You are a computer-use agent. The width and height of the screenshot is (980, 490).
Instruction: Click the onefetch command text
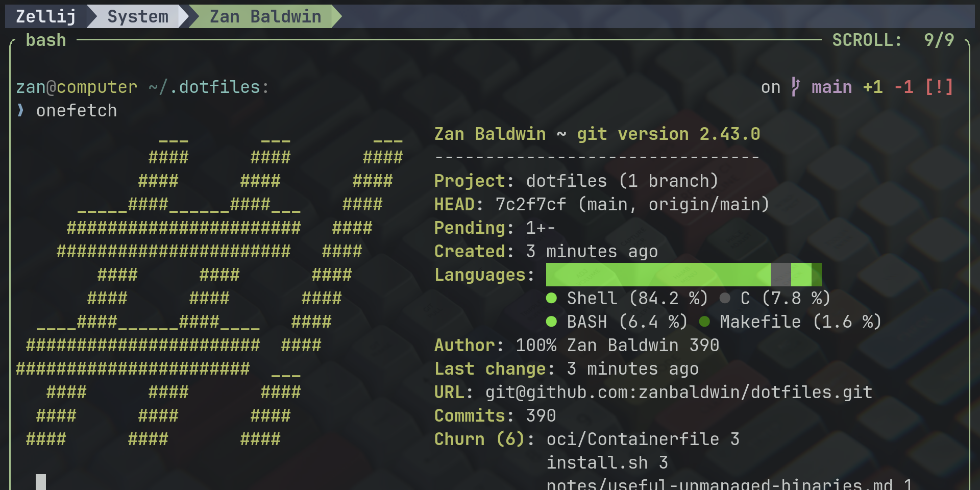click(77, 111)
